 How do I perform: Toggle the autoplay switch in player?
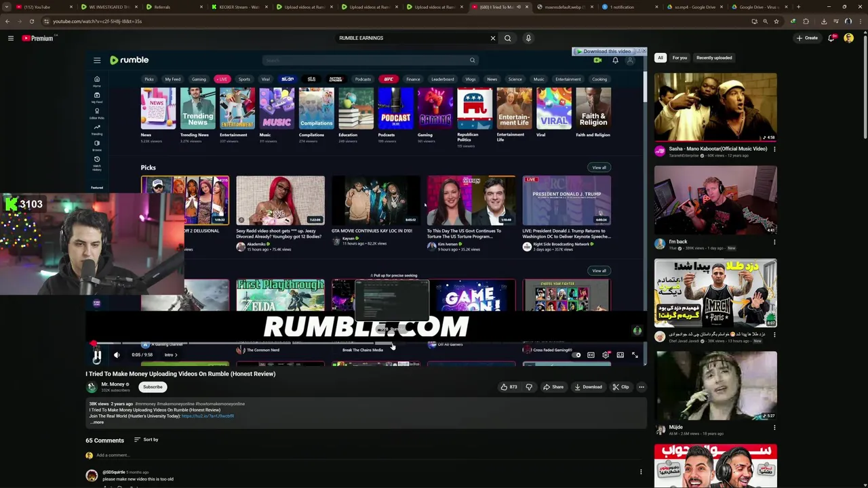[x=576, y=355]
